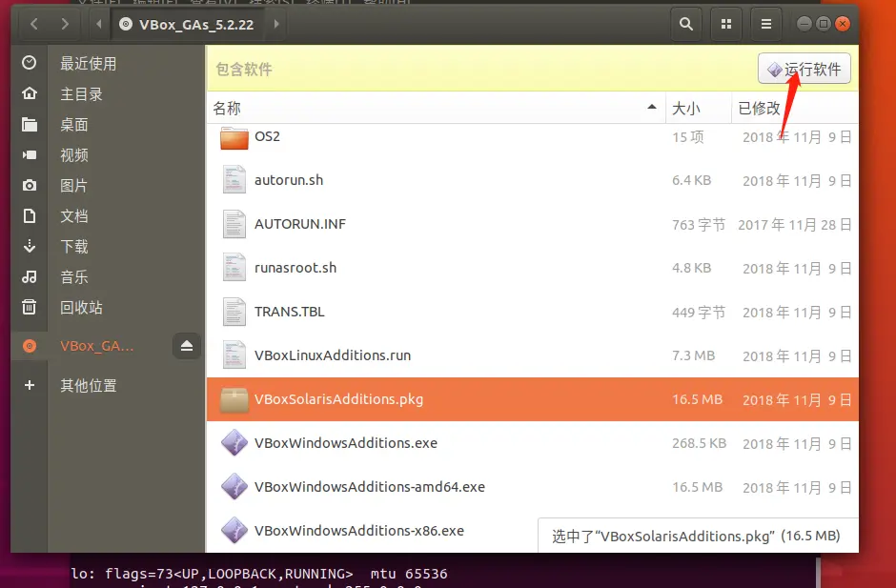Click the VBoxWindowsAdditions-amd64.exe icon
Screen dimensions: 896x588
tap(234, 487)
